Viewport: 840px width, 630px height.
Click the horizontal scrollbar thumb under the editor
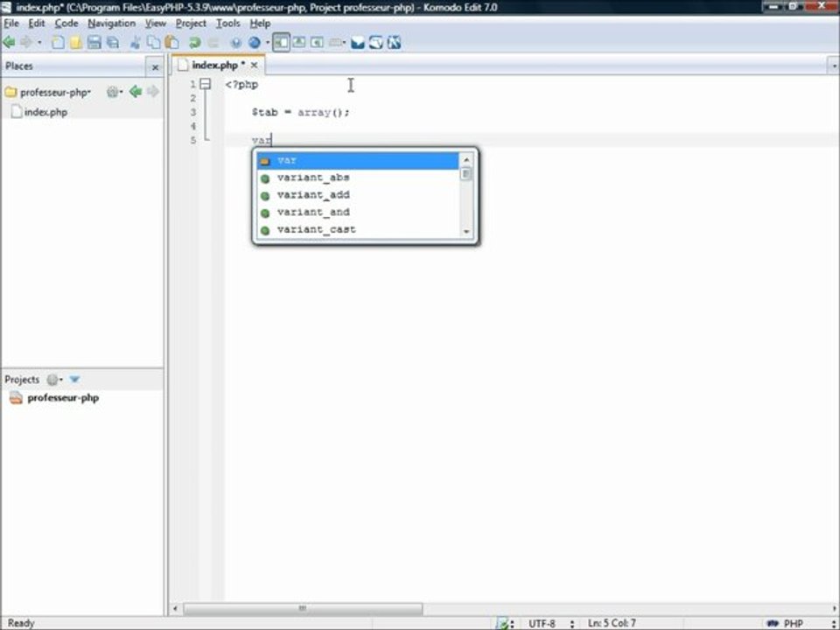303,609
